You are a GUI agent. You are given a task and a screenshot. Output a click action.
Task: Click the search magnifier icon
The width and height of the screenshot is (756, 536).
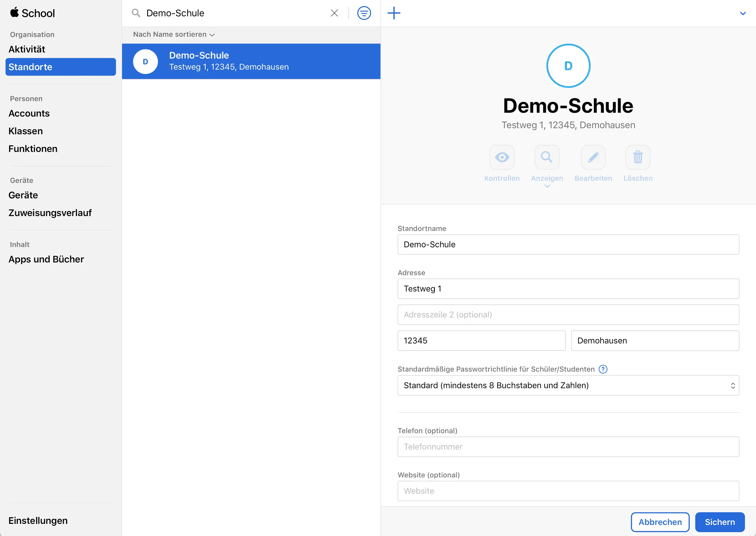coord(136,13)
